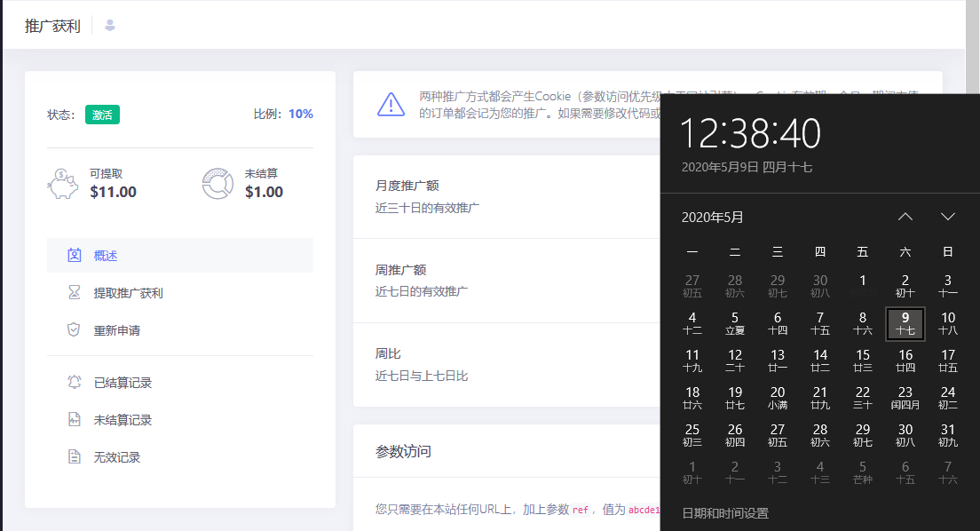Click the shield icon beside 重新申请

point(75,330)
